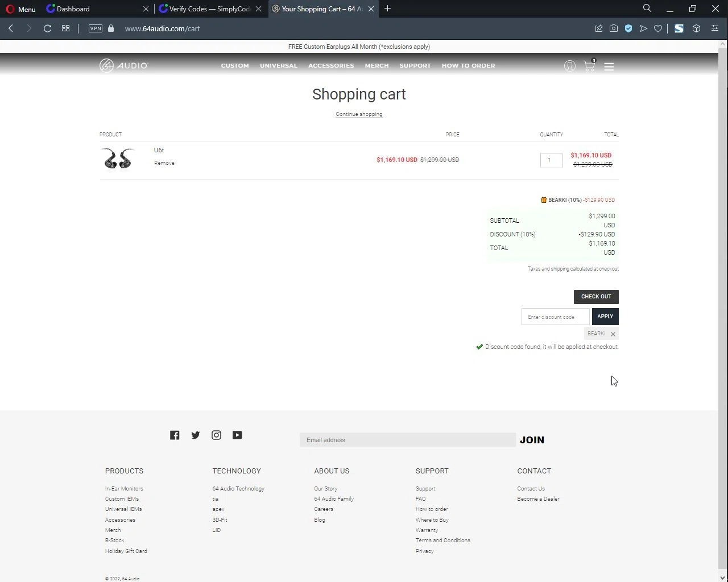This screenshot has width=728, height=582.
Task: Follow the Continue shopping link
Action: click(359, 114)
